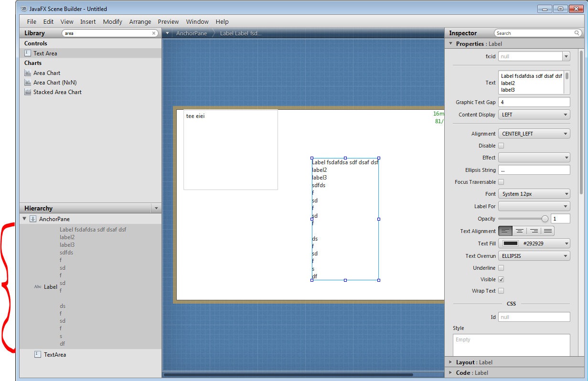Enable the Disable checkbox
588x381 pixels.
[x=501, y=146]
